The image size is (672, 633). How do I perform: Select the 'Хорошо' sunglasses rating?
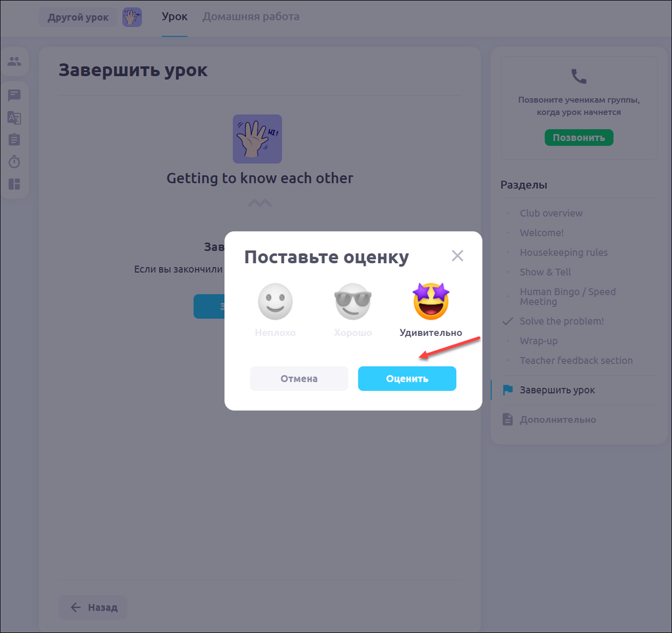pyautogui.click(x=352, y=302)
